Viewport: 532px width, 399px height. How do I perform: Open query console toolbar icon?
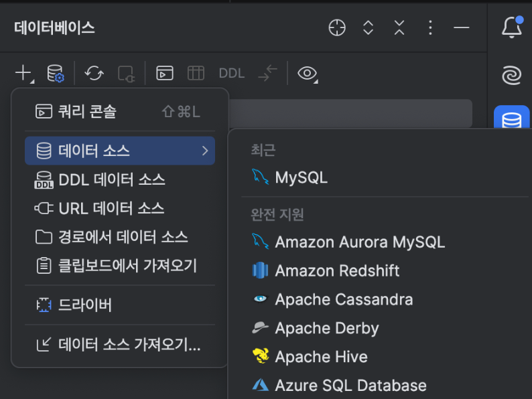pyautogui.click(x=165, y=73)
